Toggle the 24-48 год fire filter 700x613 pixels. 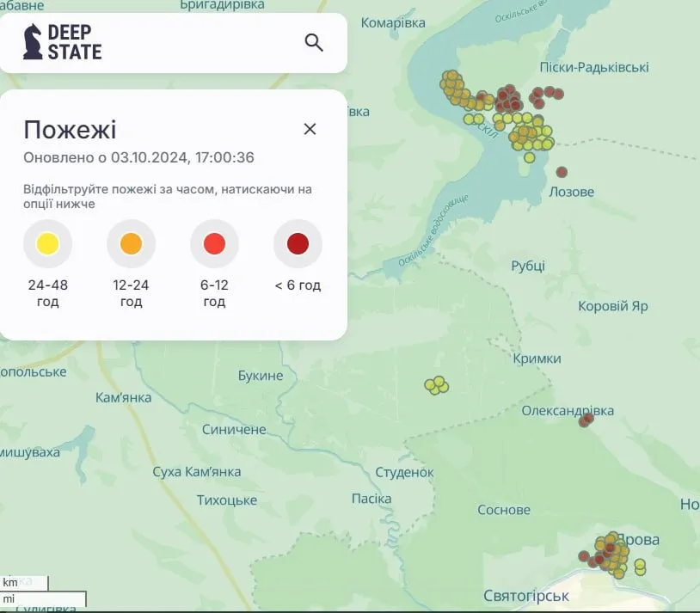(47, 243)
